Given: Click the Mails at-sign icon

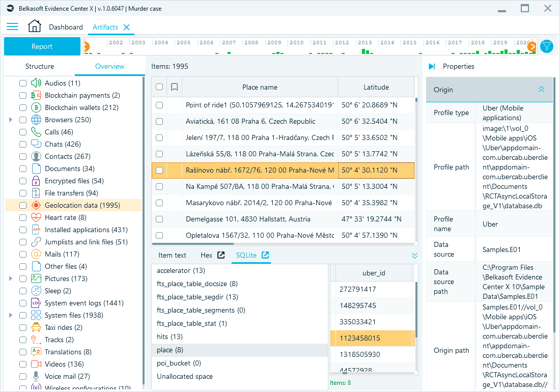Looking at the screenshot, I should click(x=36, y=254).
